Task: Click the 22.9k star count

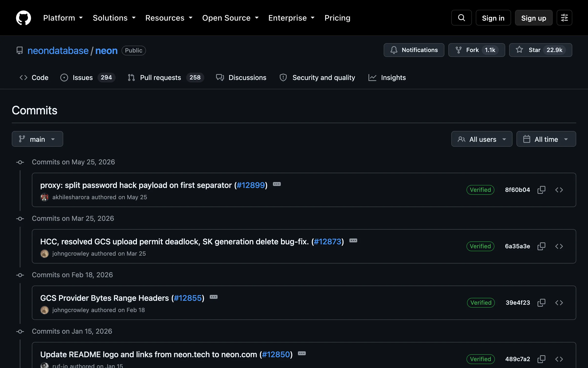Action: (x=554, y=50)
